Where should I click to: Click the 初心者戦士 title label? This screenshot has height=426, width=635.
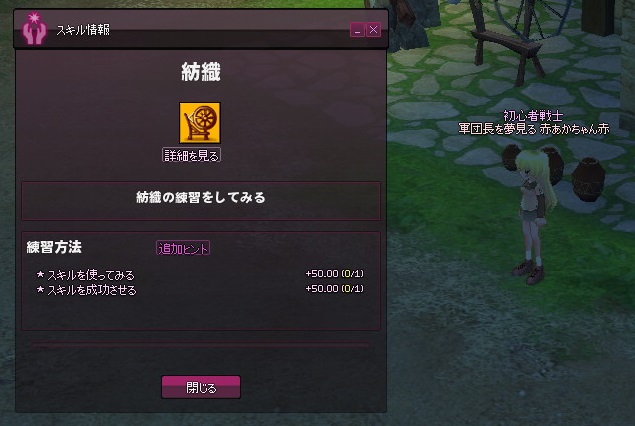[533, 116]
